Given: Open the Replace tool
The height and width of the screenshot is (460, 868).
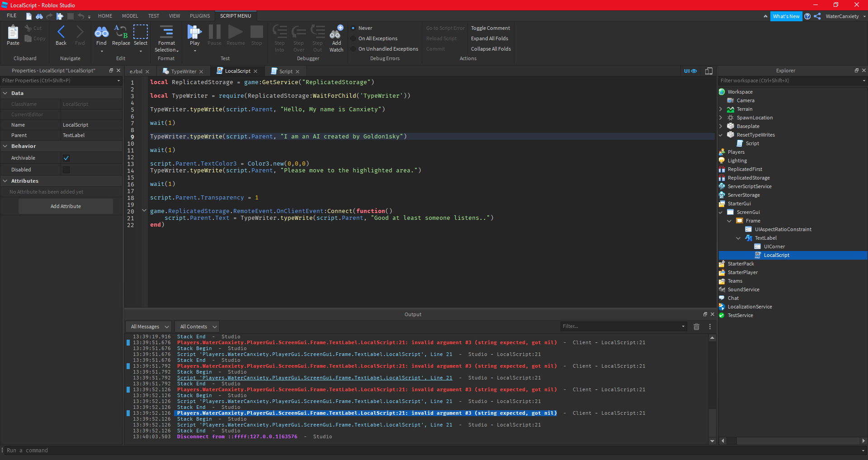Looking at the screenshot, I should click(x=121, y=35).
